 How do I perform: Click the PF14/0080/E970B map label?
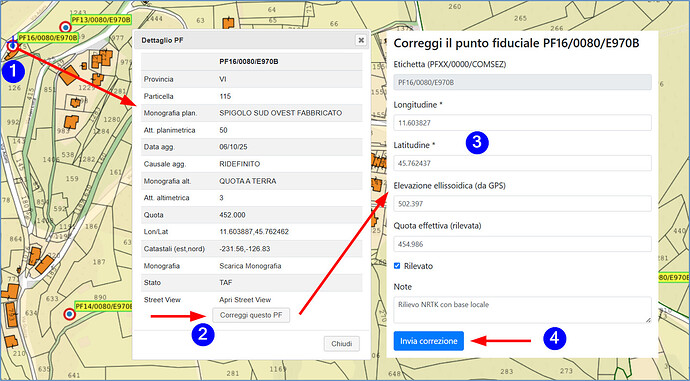pos(104,306)
